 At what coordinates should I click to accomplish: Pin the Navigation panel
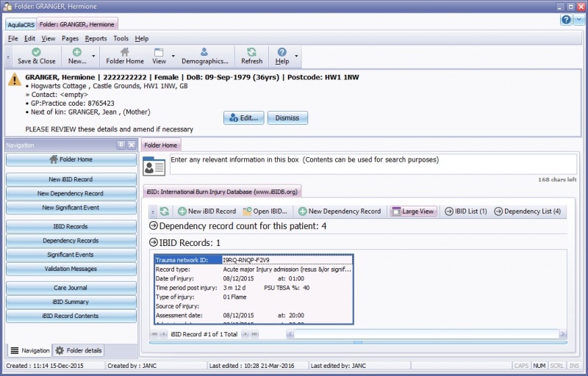121,145
